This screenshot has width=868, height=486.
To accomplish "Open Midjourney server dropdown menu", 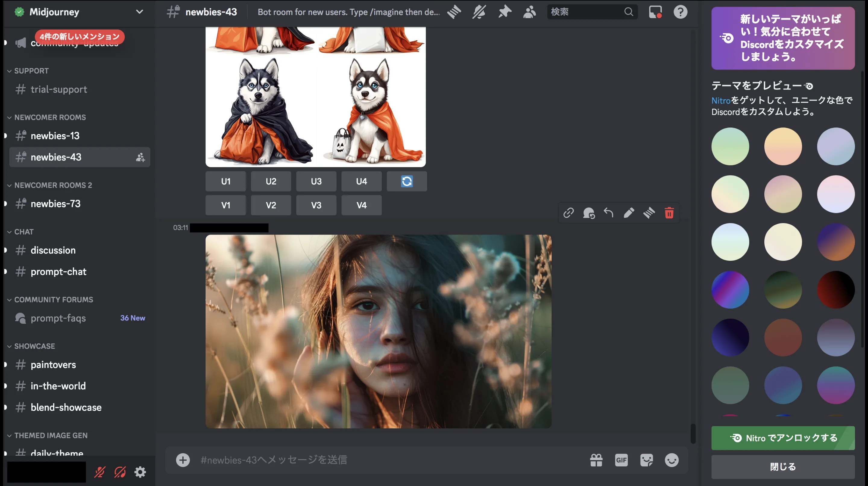I will [x=139, y=12].
